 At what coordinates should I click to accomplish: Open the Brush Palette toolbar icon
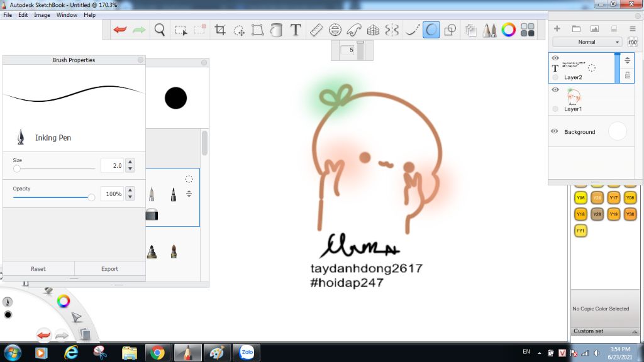click(x=489, y=30)
